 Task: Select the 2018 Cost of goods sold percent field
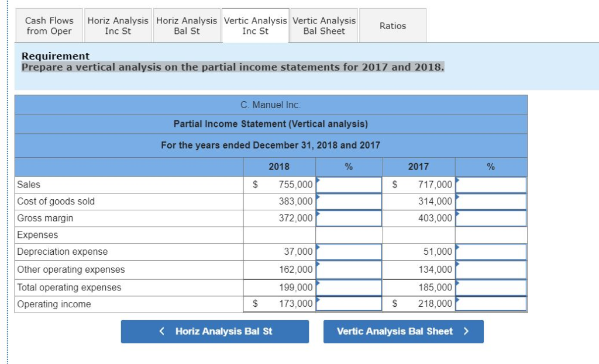pyautogui.click(x=349, y=201)
